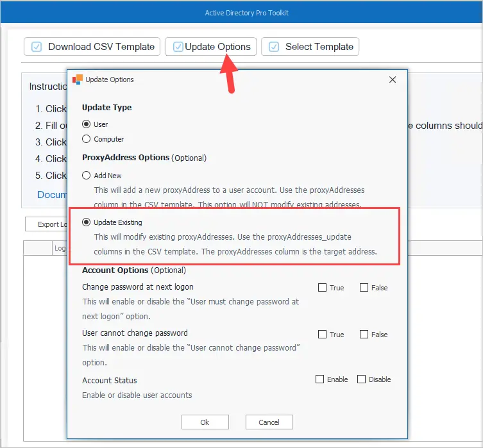Click the Log column header in background table
The image size is (483, 448).
60,248
